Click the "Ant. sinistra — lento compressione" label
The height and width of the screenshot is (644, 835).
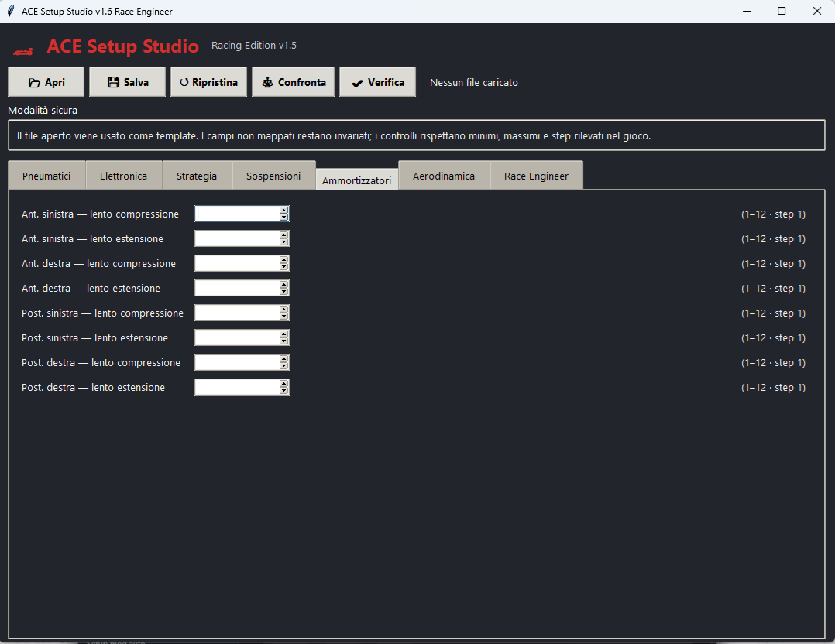point(100,214)
